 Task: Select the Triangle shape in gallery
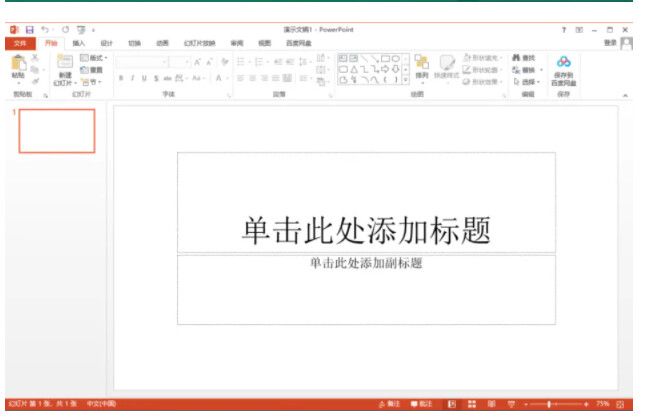(354, 70)
